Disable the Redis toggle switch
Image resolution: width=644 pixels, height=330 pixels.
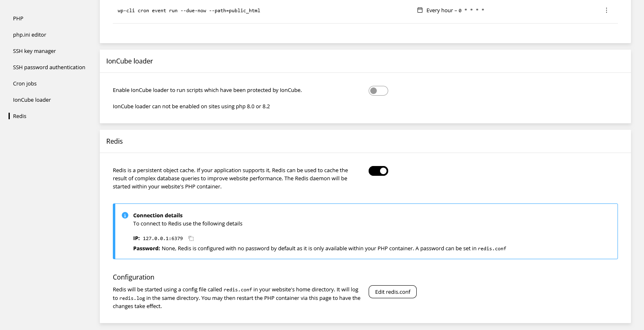pos(378,171)
